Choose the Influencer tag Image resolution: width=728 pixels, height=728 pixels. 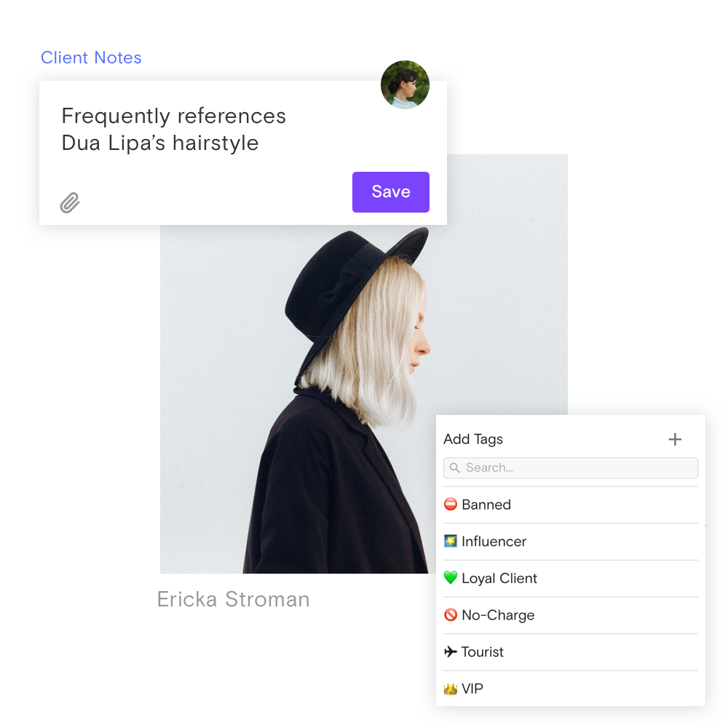tap(571, 542)
